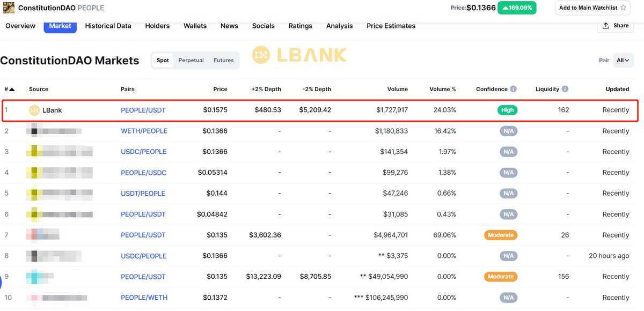Open the PEOPLE/WETH pair link

(x=144, y=298)
